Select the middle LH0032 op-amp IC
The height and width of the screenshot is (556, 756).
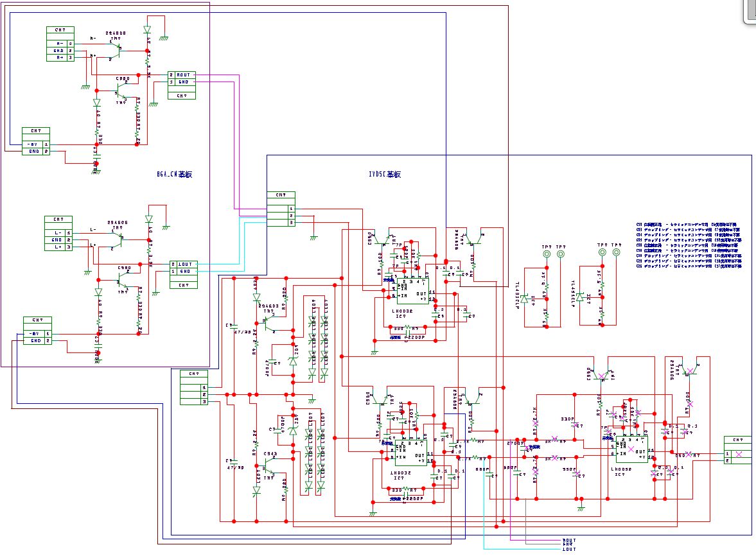click(409, 452)
